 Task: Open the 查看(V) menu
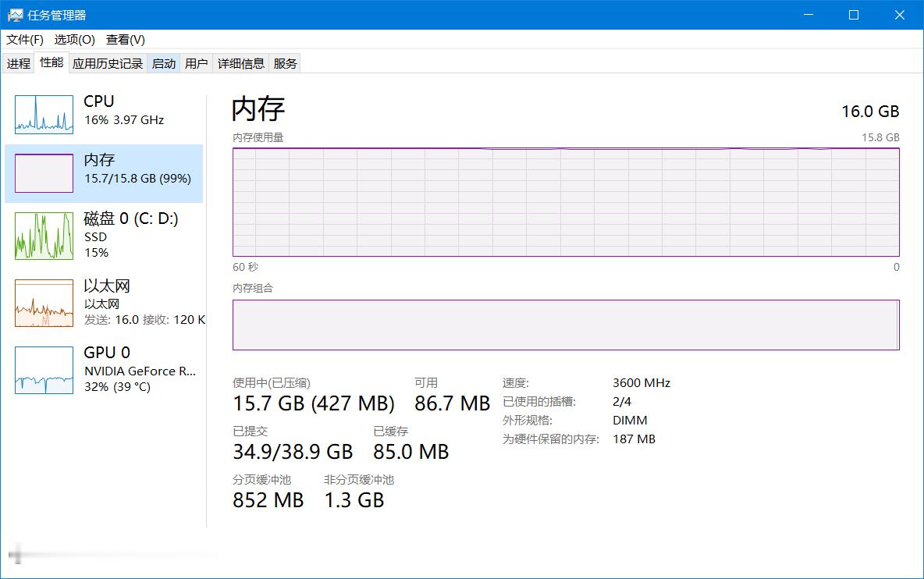coord(125,40)
